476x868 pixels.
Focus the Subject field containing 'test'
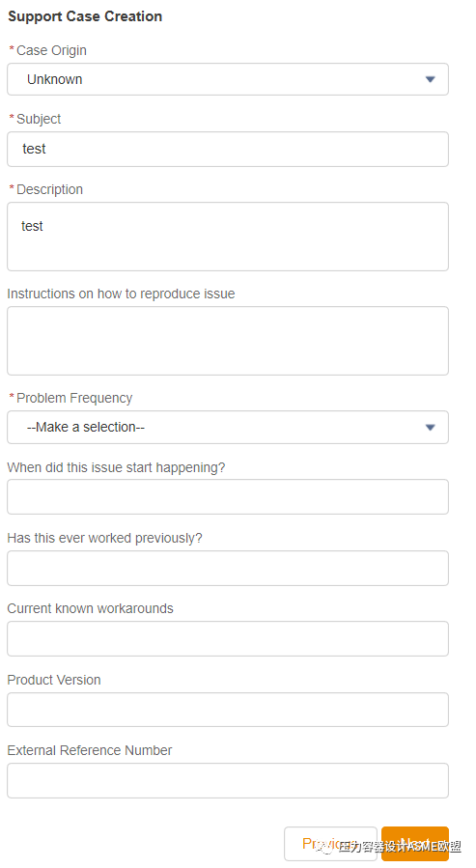[228, 149]
